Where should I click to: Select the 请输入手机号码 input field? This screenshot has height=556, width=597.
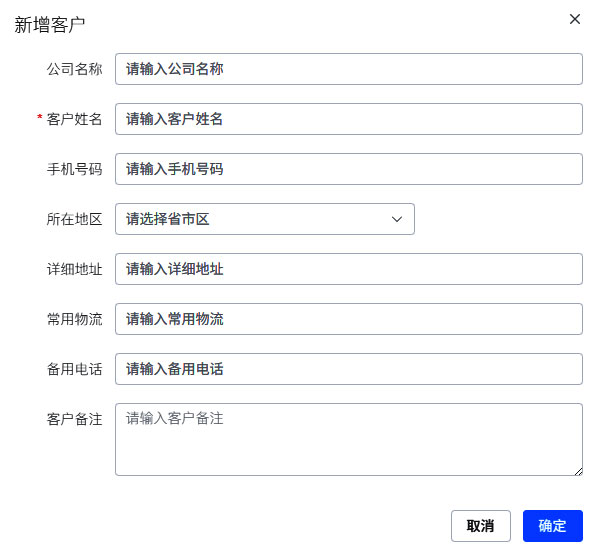349,169
